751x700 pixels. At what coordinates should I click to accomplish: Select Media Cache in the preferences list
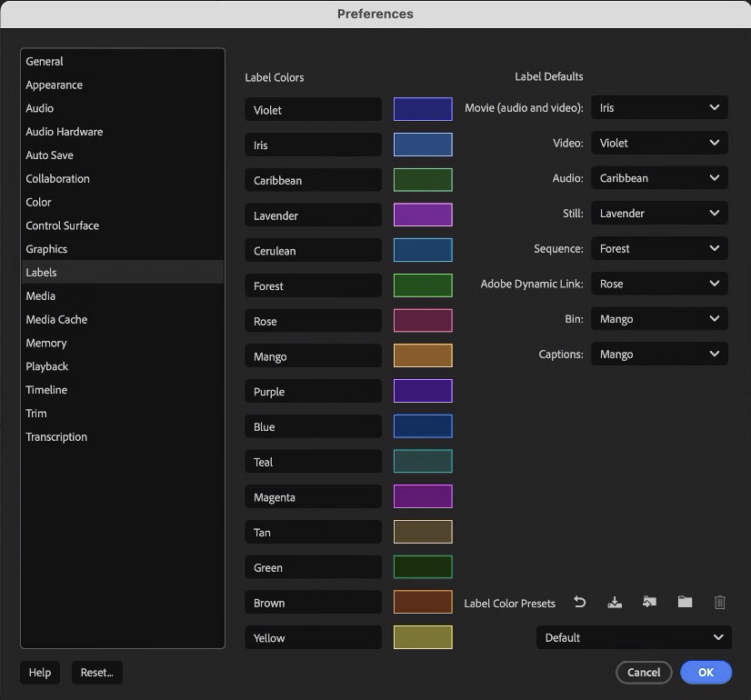[x=56, y=319]
